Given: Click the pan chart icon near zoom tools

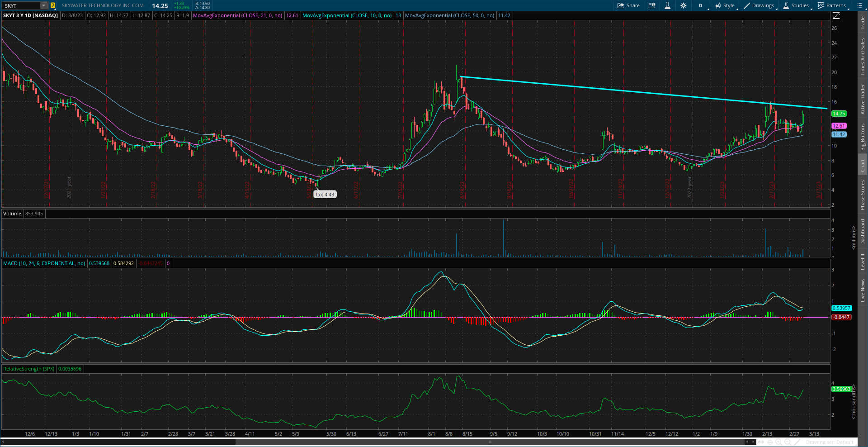Looking at the screenshot, I should [x=762, y=442].
